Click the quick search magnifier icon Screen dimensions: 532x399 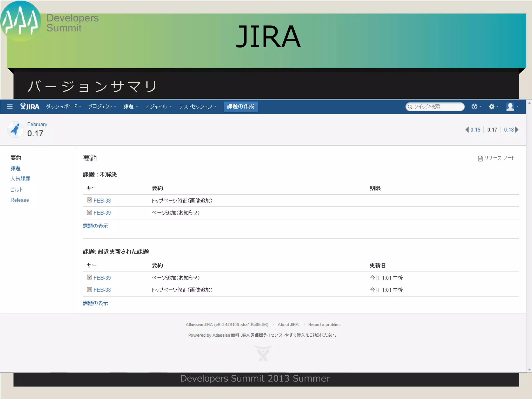click(x=410, y=107)
